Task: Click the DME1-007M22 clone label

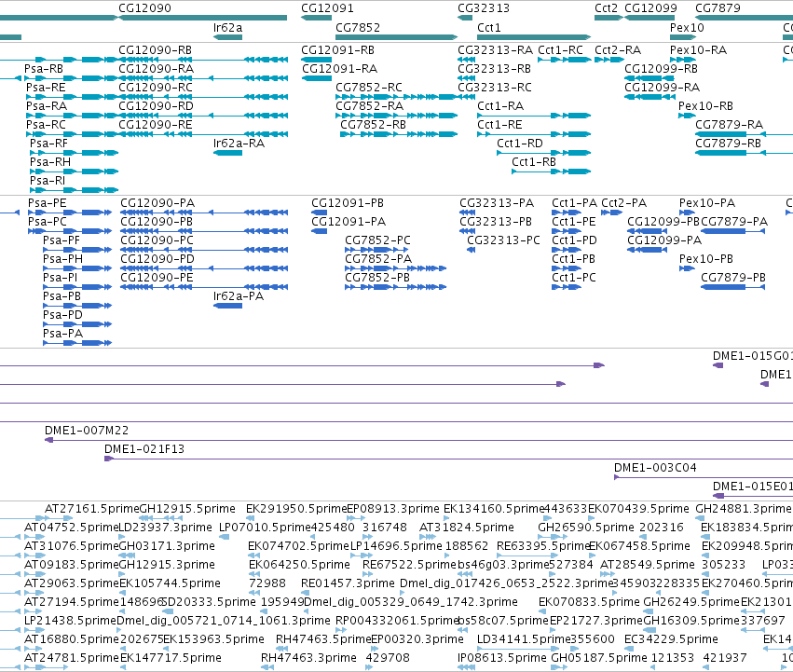Action: click(x=87, y=431)
